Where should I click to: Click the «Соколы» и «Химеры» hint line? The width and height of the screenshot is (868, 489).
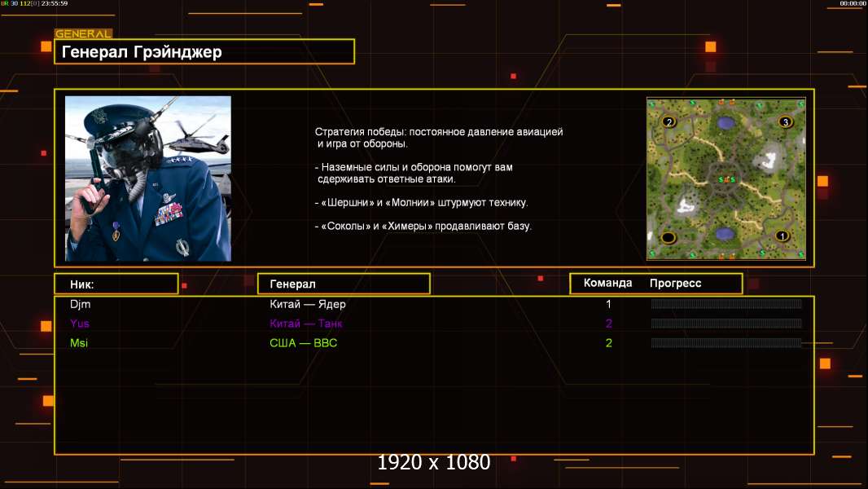coord(423,226)
